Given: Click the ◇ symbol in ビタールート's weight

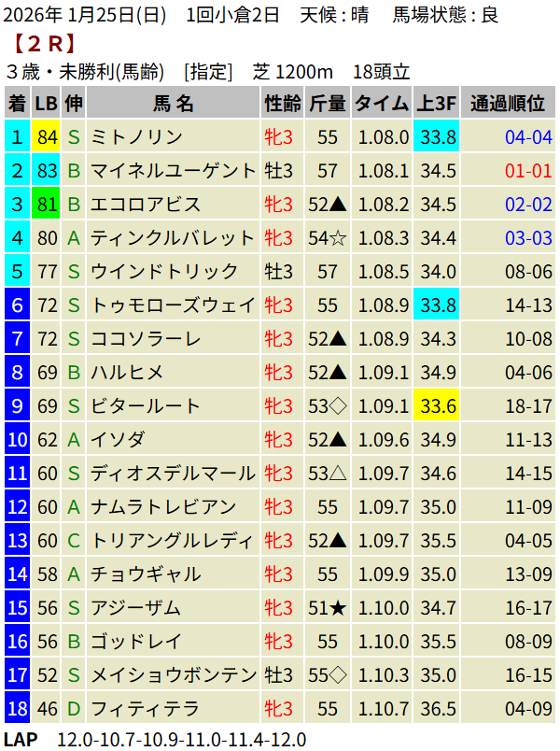Looking at the screenshot, I should [x=338, y=406].
